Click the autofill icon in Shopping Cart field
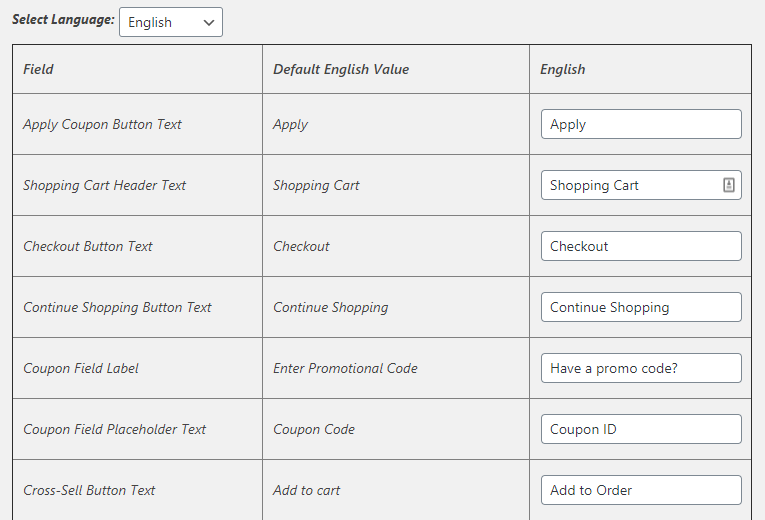765x520 pixels. click(728, 185)
